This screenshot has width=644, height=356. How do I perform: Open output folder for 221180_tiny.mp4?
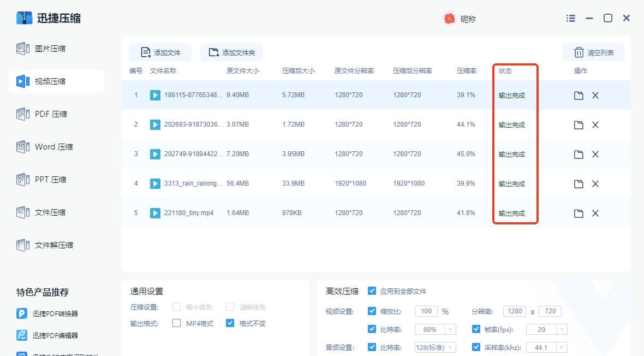point(578,213)
